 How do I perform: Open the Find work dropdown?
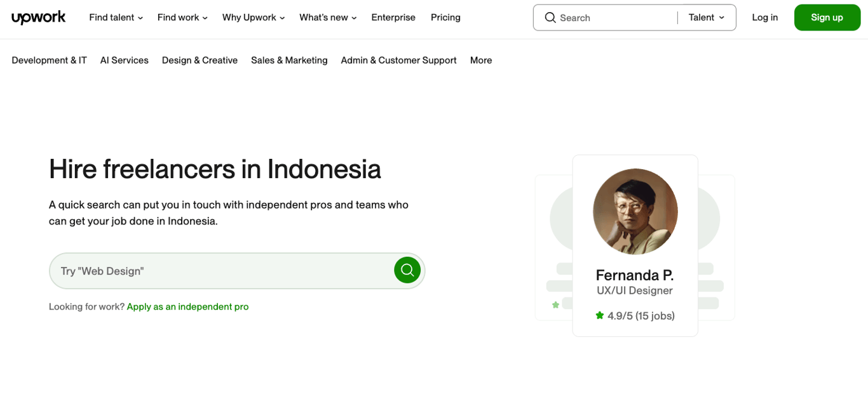[x=182, y=17]
